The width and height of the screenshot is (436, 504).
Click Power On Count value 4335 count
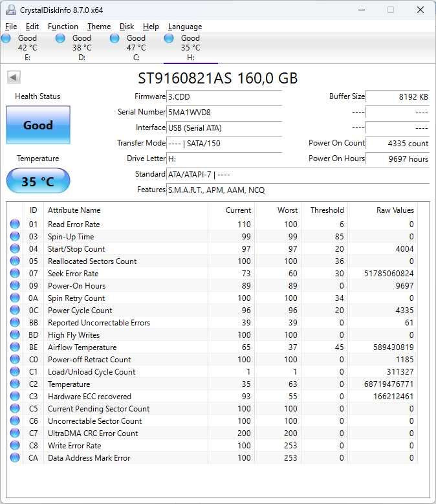[398, 144]
